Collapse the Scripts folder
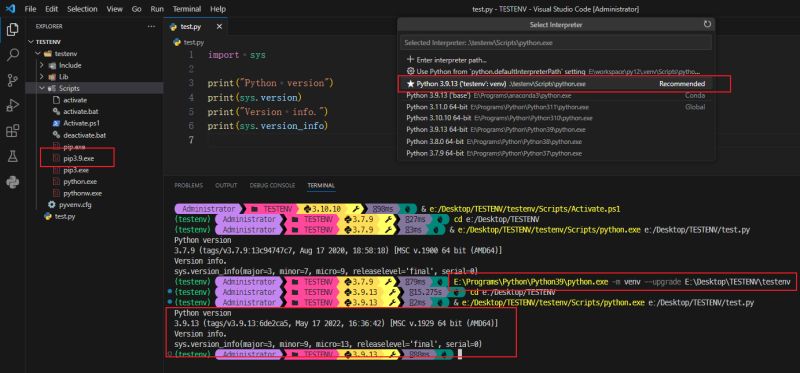Viewport: 800px width, 373px height. pyautogui.click(x=42, y=88)
